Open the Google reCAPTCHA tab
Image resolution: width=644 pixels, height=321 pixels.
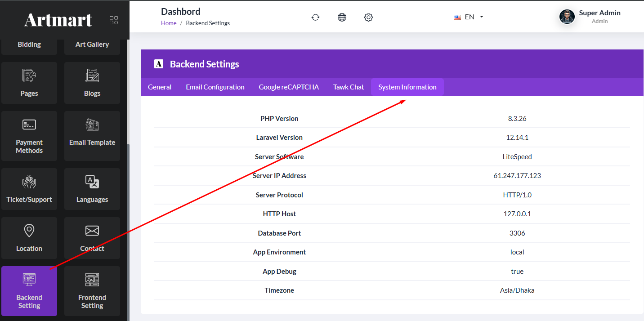(289, 87)
